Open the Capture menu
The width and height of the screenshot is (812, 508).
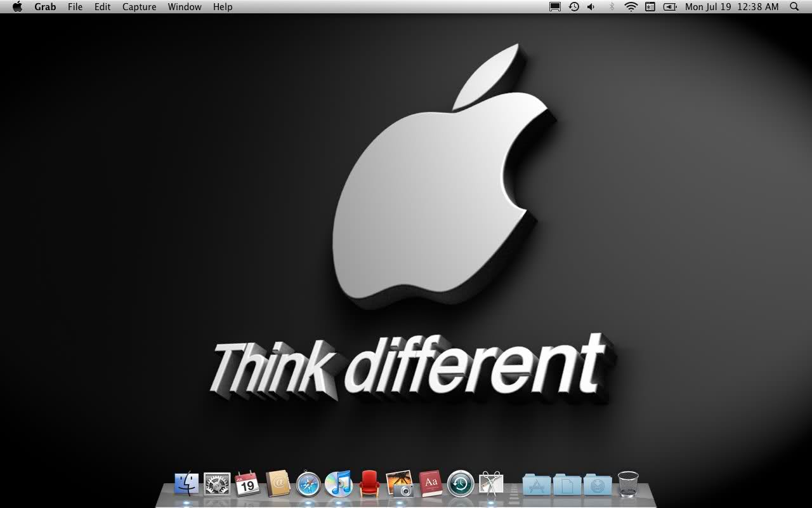tap(139, 7)
